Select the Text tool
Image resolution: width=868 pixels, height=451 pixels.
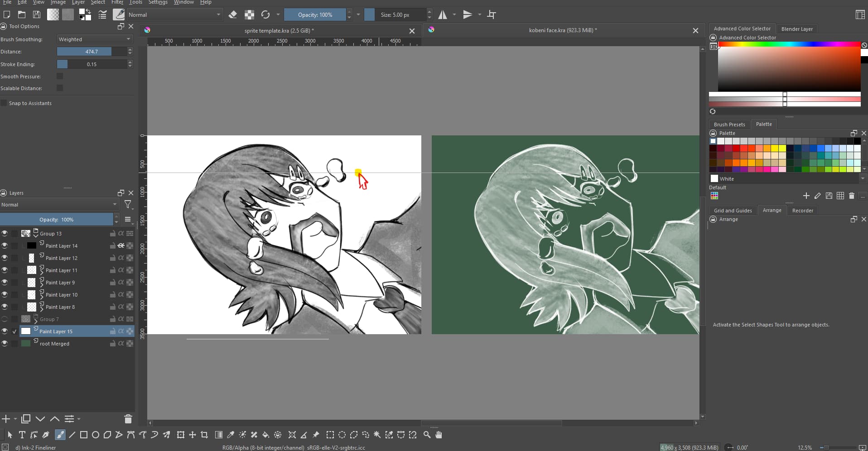(x=22, y=435)
